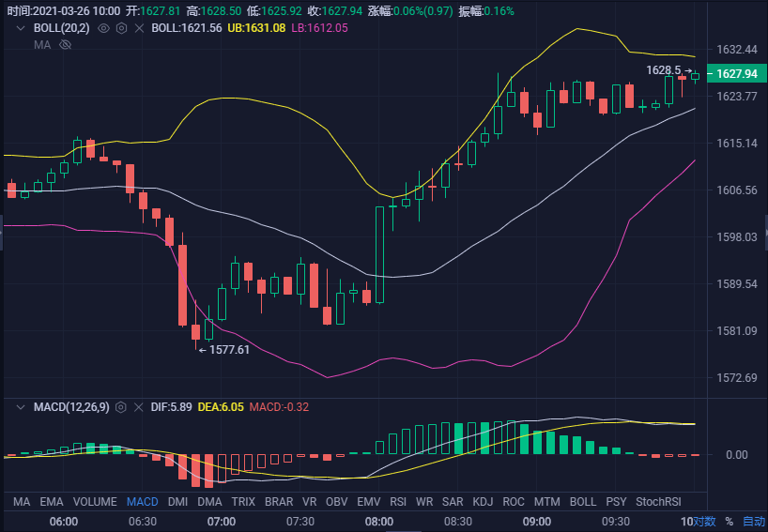Choose the EMA indicator

pos(52,502)
